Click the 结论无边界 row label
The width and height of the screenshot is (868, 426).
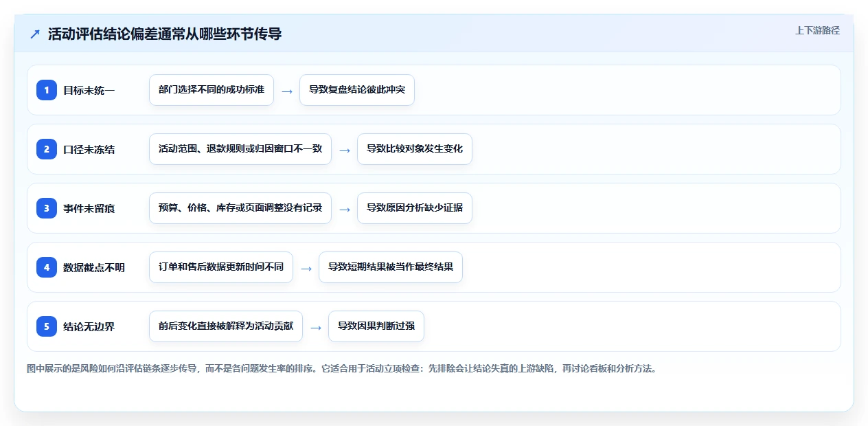pyautogui.click(x=89, y=326)
